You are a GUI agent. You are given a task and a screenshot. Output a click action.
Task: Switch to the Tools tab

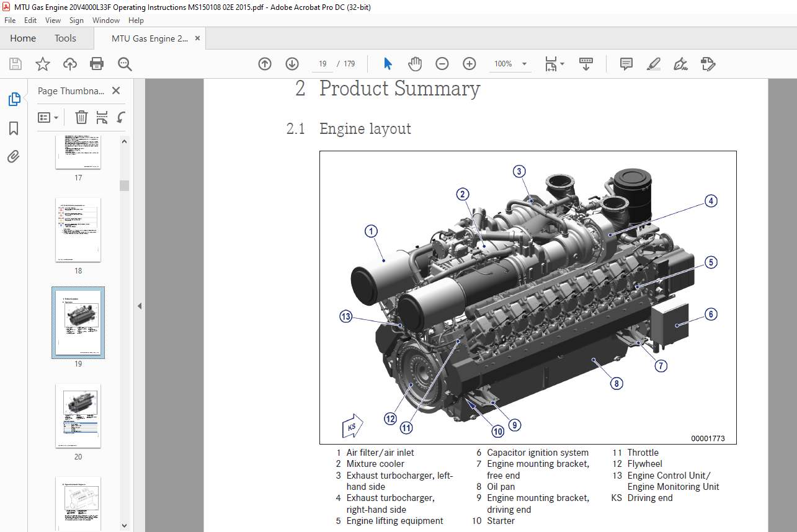pyautogui.click(x=65, y=38)
